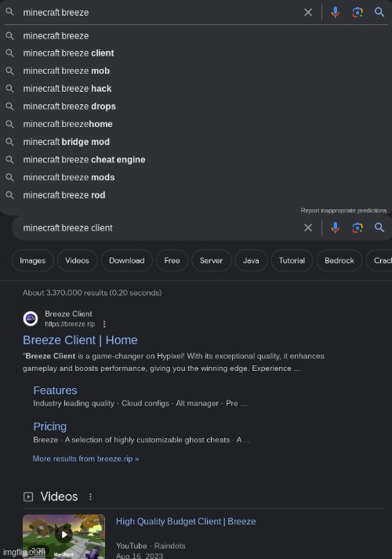392x559 pixels.
Task: Click magnifier icon beside 'minecraft breeze mob'
Action: click(x=9, y=71)
